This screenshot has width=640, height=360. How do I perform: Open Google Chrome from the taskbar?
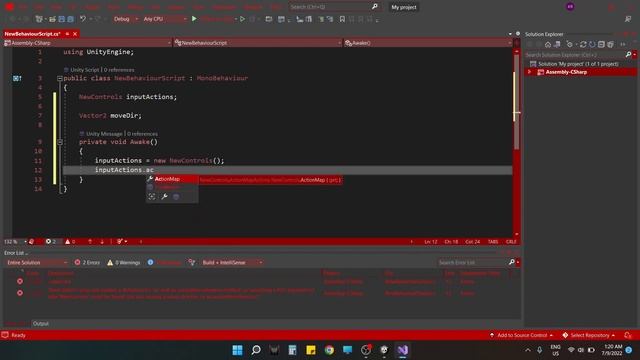click(329, 350)
